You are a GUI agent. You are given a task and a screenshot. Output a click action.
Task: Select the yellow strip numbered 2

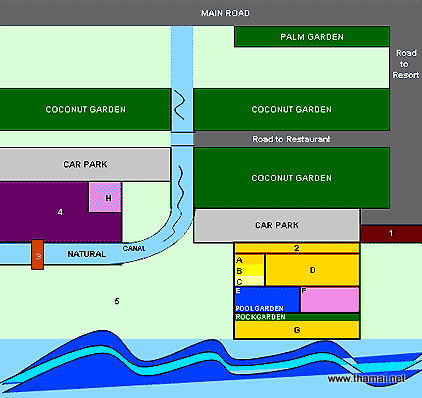297,248
